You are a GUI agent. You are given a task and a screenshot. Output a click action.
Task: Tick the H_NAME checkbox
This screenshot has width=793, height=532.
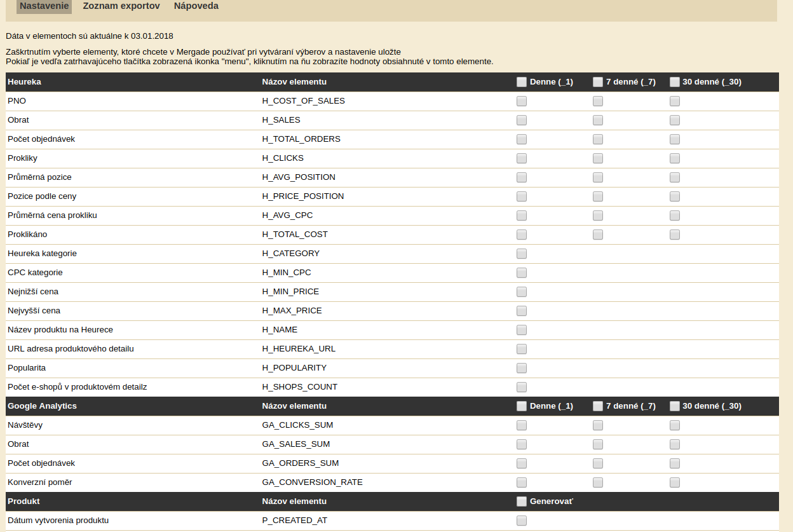click(x=522, y=330)
